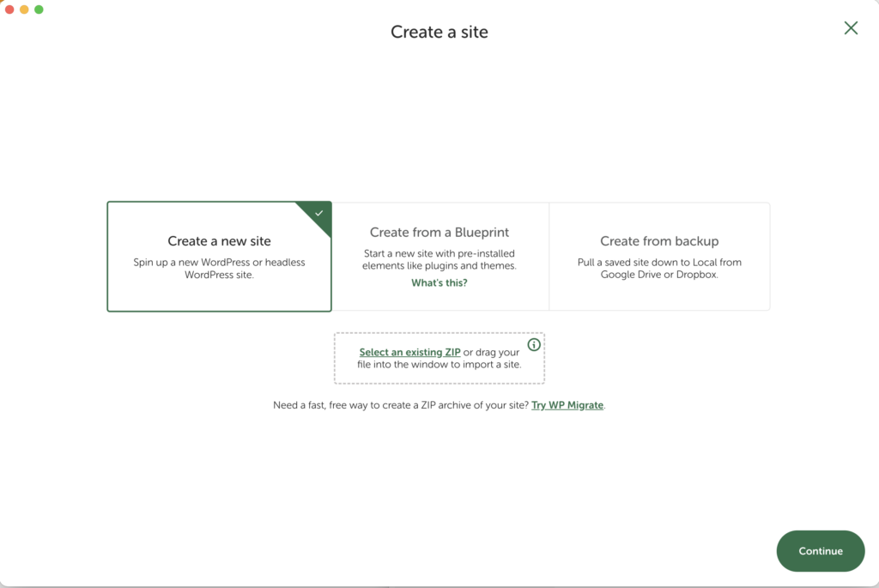Select the Create a new site option

pos(219,241)
